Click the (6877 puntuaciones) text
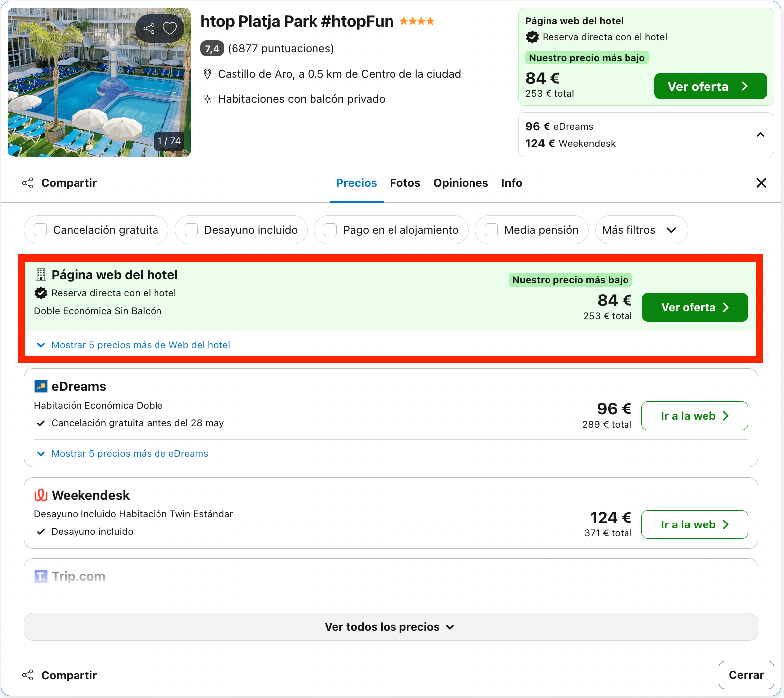Viewport: 784px width, 698px height. [281, 48]
